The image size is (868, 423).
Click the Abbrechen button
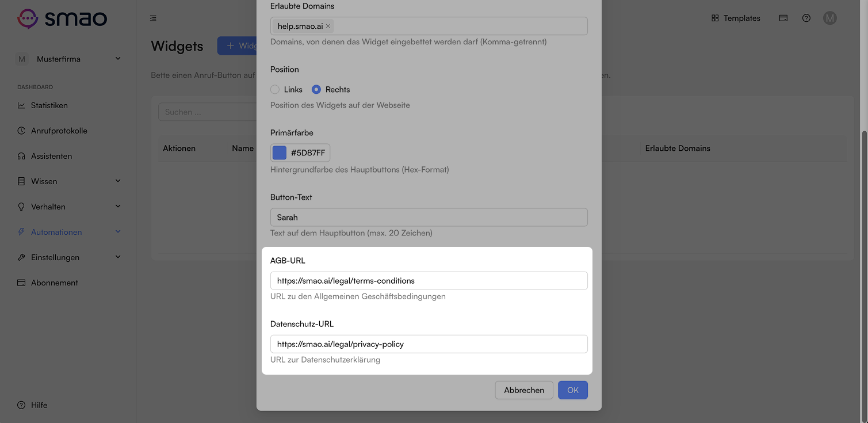[524, 390]
